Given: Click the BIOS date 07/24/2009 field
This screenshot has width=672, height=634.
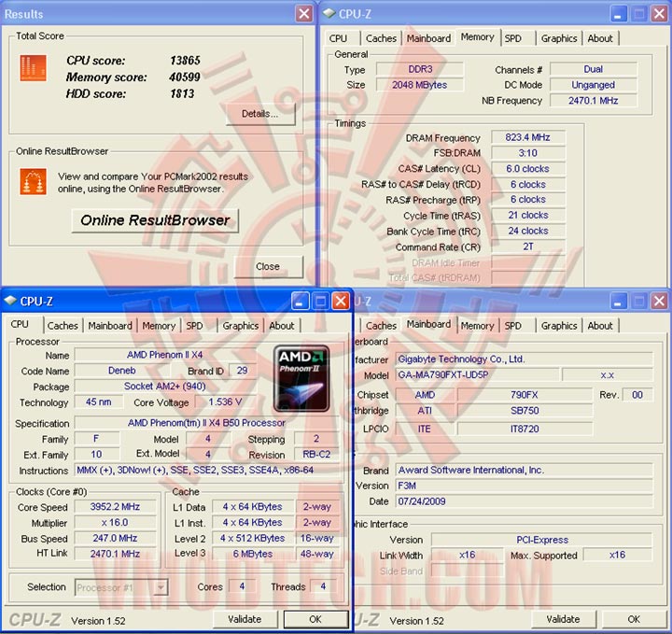Looking at the screenshot, I should click(x=524, y=501).
